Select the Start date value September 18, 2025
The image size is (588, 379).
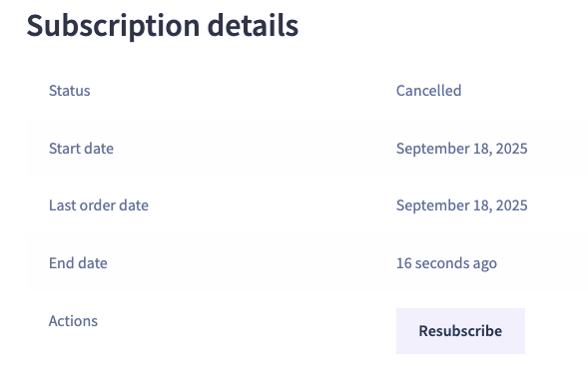pyautogui.click(x=462, y=149)
